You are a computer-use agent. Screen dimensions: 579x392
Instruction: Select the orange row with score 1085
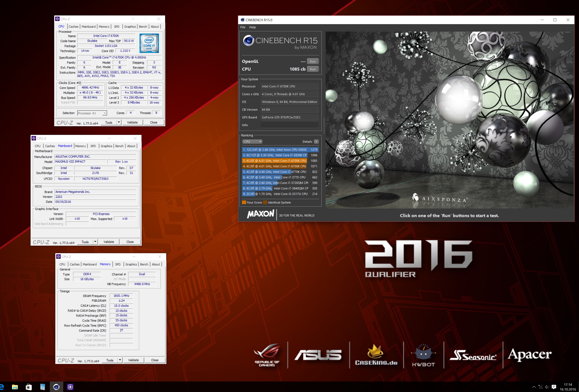click(280, 161)
